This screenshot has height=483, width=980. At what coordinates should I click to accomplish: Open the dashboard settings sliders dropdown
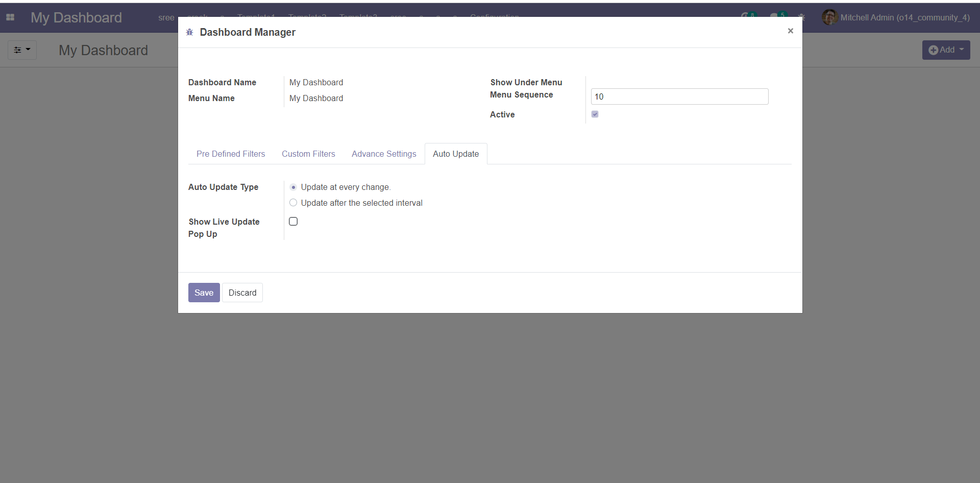pos(22,50)
